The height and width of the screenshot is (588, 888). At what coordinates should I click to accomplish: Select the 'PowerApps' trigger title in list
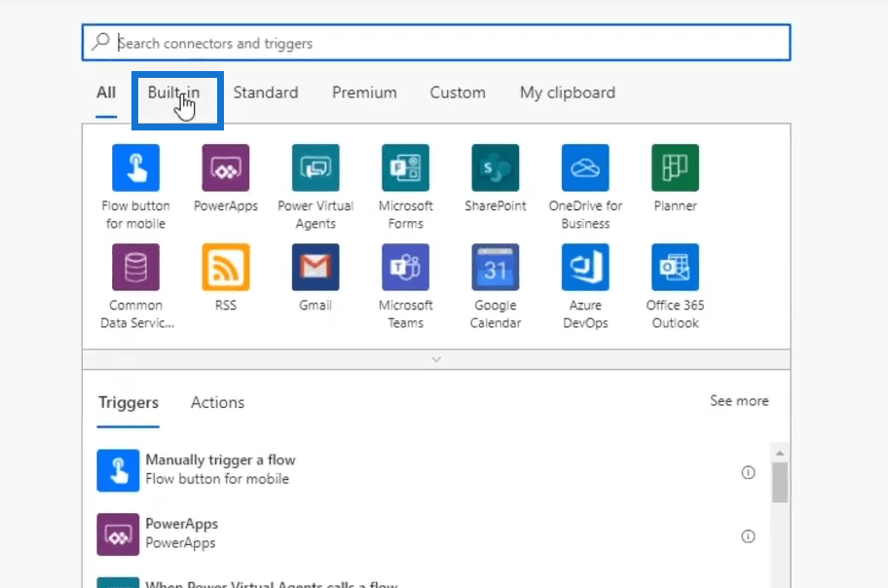coord(182,524)
